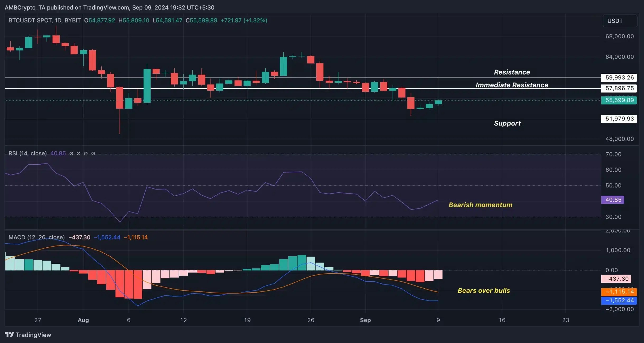644x343 pixels.
Task: Click the purple RSI value badge showing 40.85
Action: 612,200
